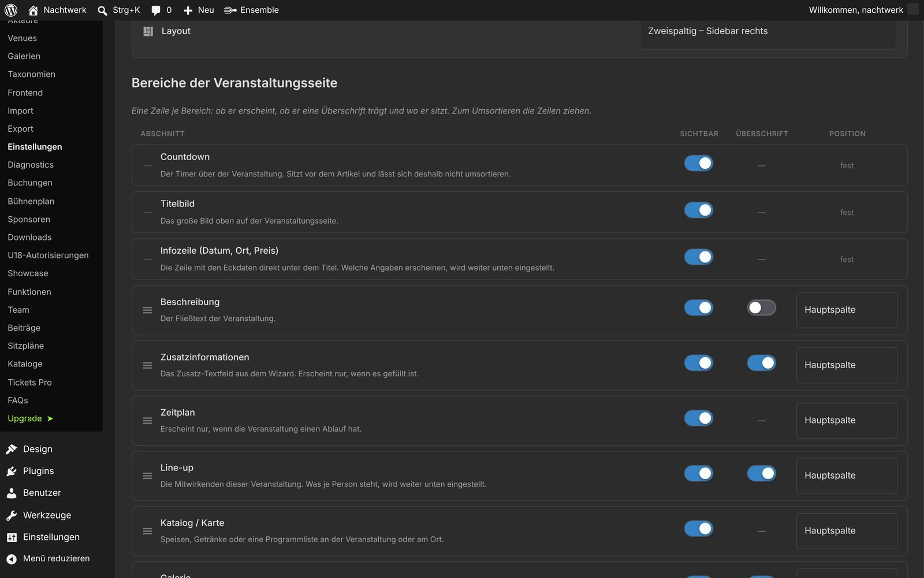Open the comments bubble icon
The image size is (924, 578).
[156, 10]
